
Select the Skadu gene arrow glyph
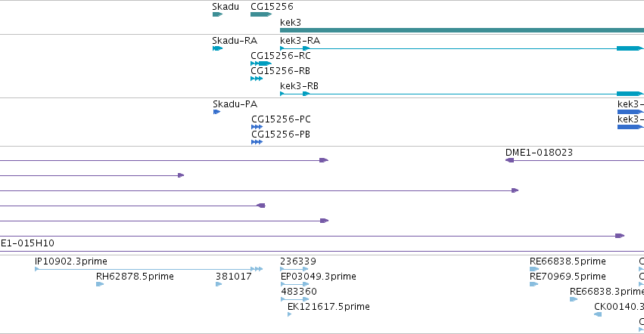point(217,14)
